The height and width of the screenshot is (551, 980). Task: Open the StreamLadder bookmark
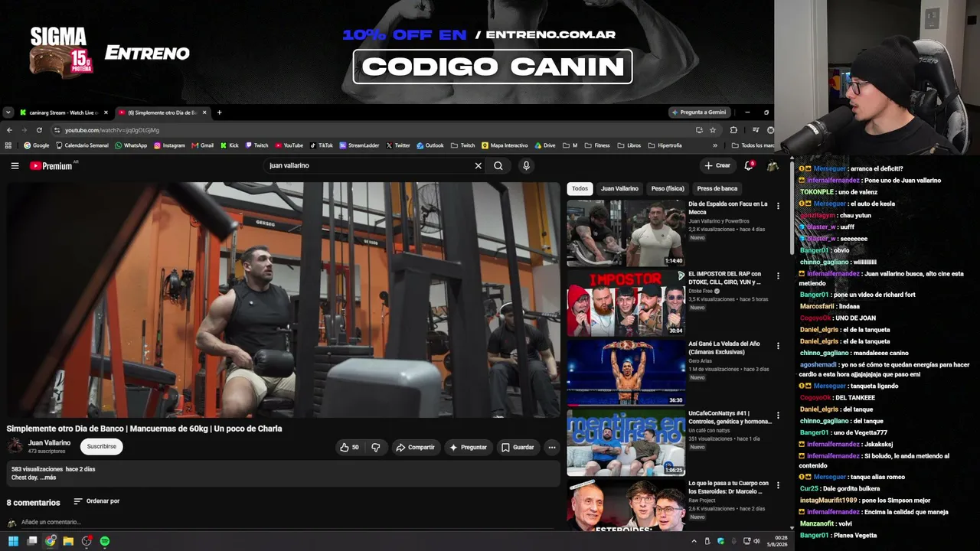click(359, 145)
